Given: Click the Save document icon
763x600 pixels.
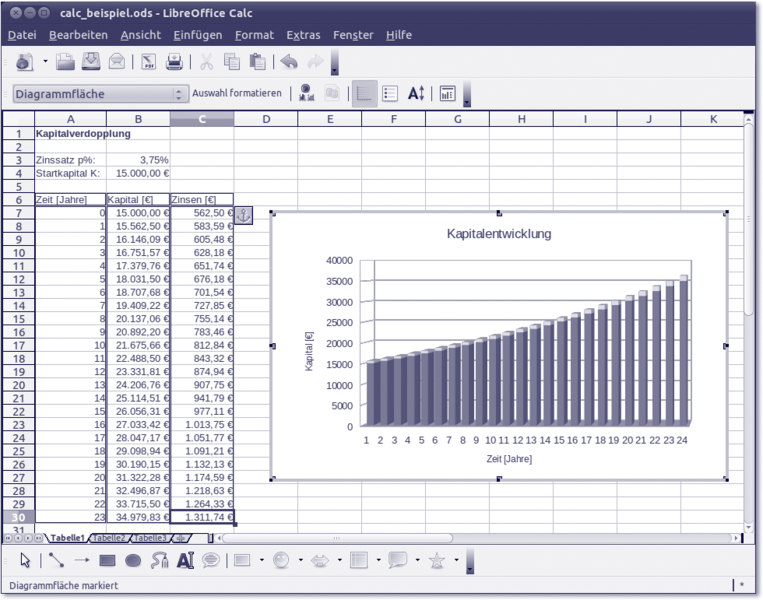Looking at the screenshot, I should pos(91,62).
